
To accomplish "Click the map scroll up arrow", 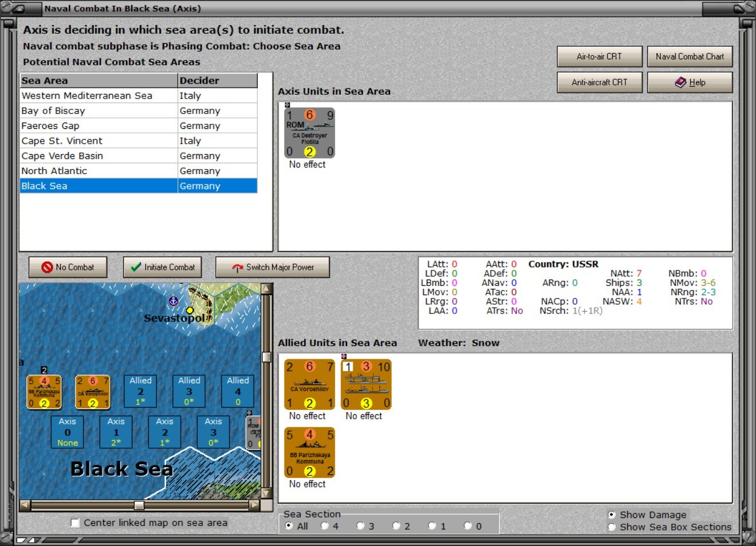I will [267, 288].
